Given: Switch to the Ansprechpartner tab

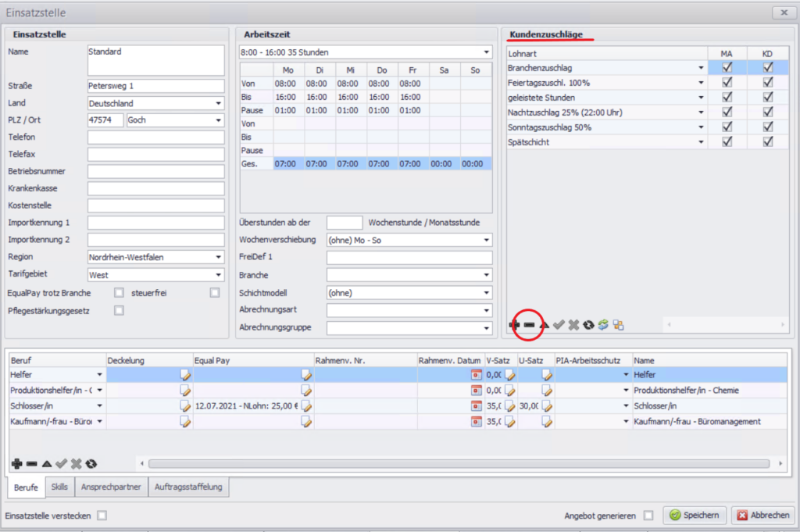Looking at the screenshot, I should 111,487.
